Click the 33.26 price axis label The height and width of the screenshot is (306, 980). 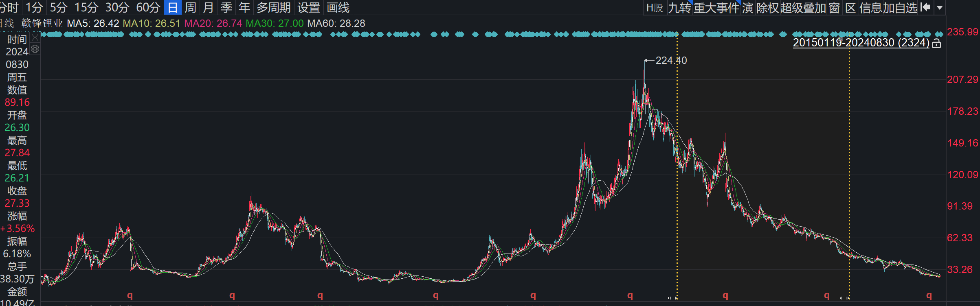click(x=960, y=269)
